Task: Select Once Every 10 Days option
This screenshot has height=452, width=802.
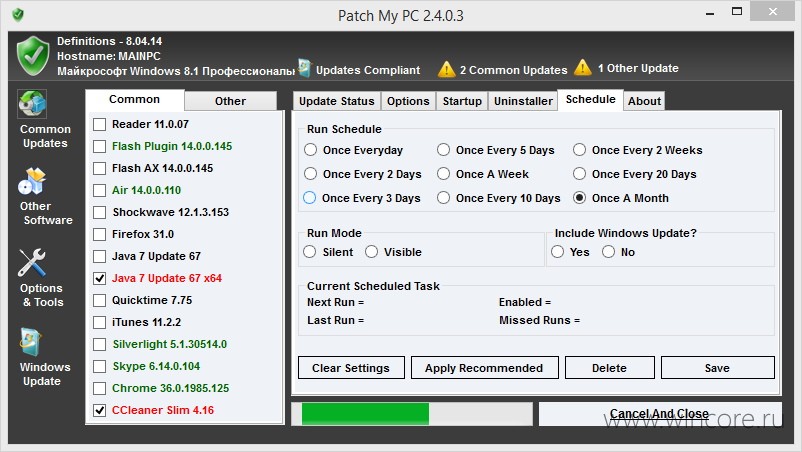Action: pyautogui.click(x=443, y=198)
